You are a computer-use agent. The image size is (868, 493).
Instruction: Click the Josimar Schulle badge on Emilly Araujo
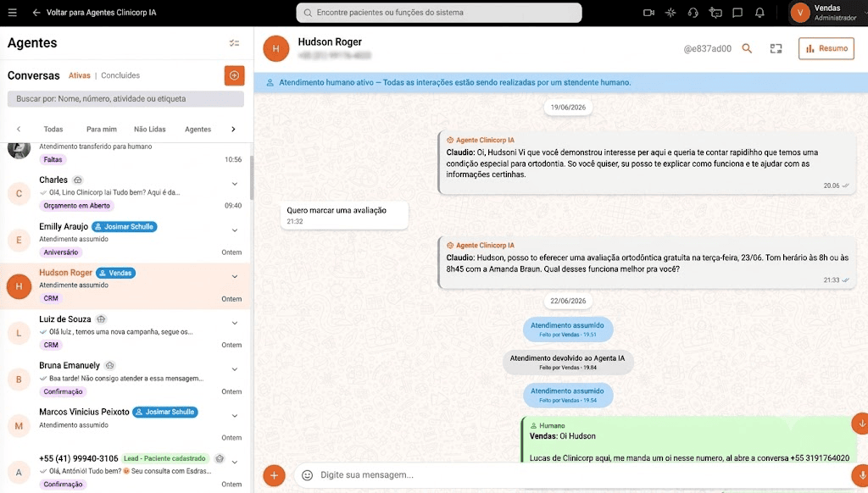(x=124, y=226)
